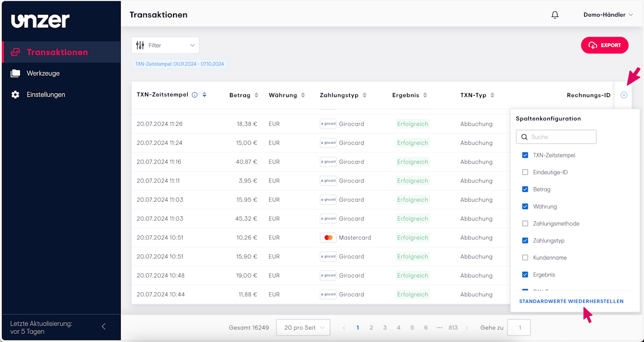The height and width of the screenshot is (342, 644).
Task: Expand the Demo-Händler account menu
Action: coord(608,15)
